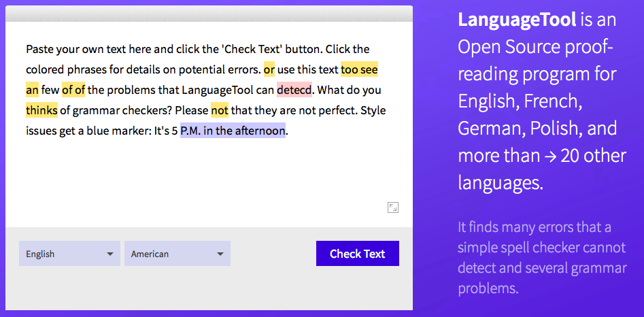The image size is (644, 317).
Task: Click the highlighted word 'an'
Action: click(32, 90)
